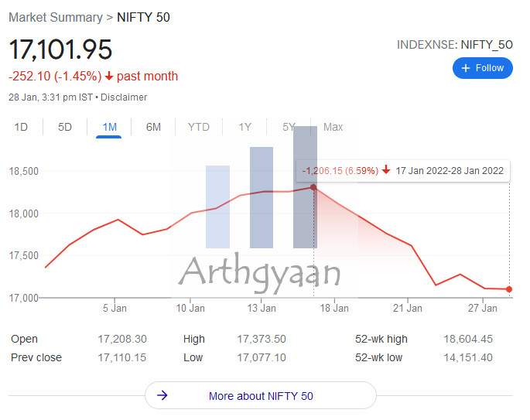
Task: Switch to the 5D time range tab
Action: point(65,127)
